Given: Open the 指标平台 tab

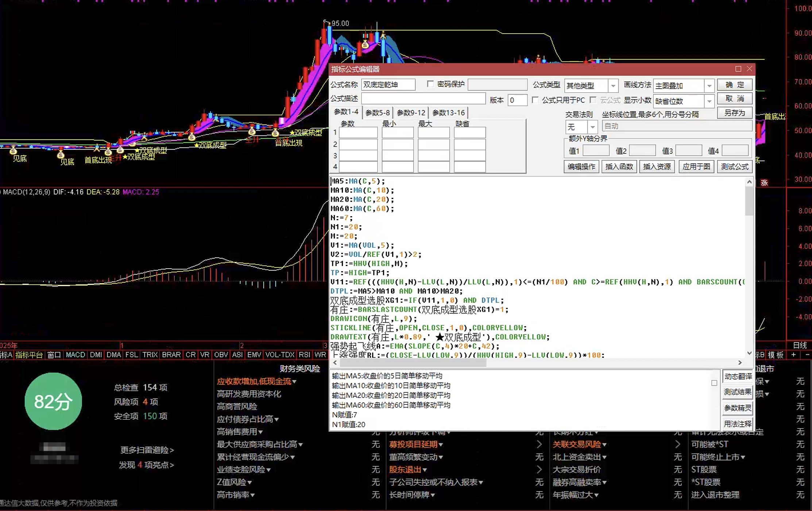Looking at the screenshot, I should (29, 355).
